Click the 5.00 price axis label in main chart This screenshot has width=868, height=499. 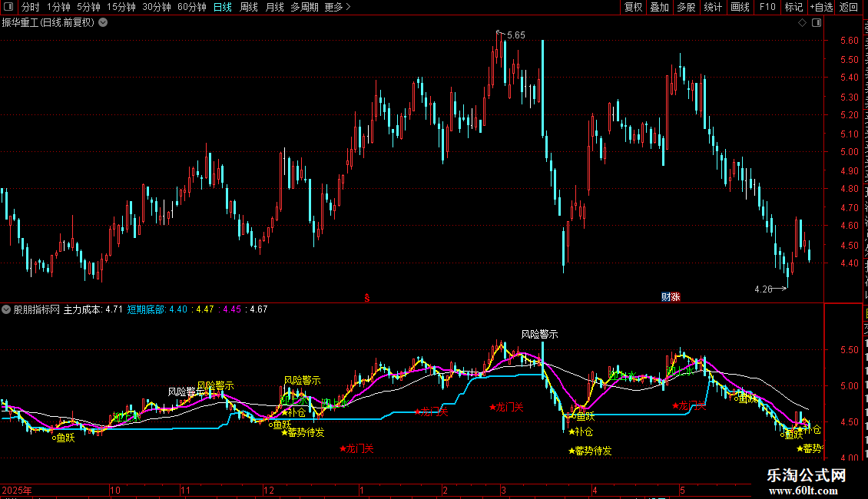point(849,152)
